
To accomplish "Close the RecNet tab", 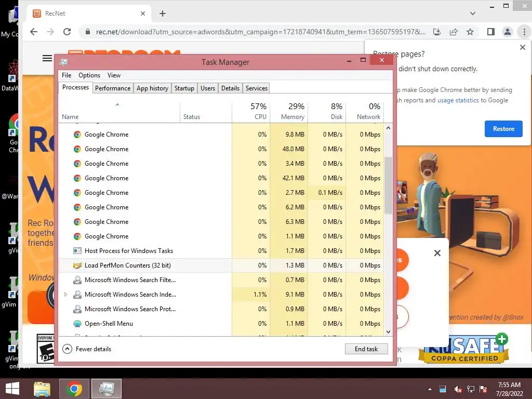I will pos(143,14).
